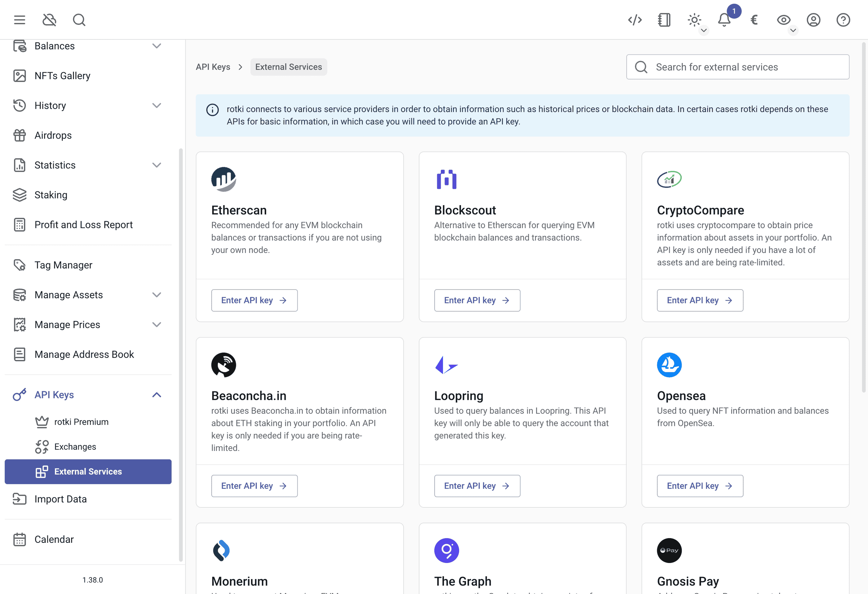The image size is (868, 594).
Task: Click the CryptoCompare logo icon
Action: 669,179
